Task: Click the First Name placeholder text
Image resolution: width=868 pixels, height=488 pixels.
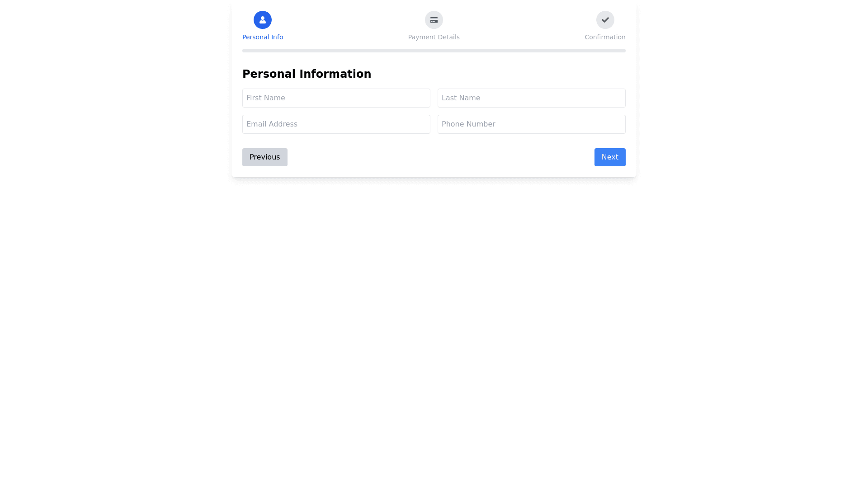Action: coord(266,98)
